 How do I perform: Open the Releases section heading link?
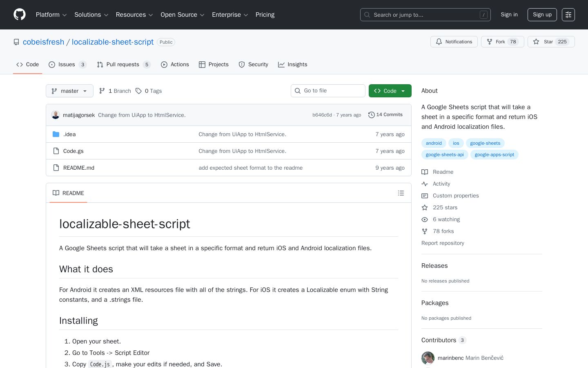434,266
